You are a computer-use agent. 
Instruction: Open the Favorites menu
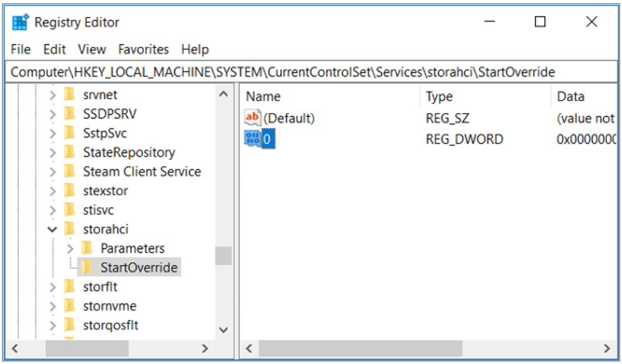click(x=143, y=49)
